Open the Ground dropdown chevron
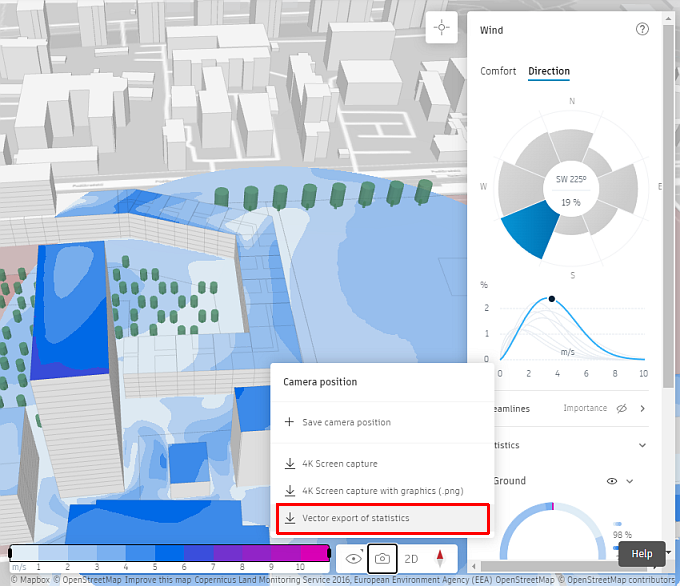The height and width of the screenshot is (586, 680). coord(630,481)
